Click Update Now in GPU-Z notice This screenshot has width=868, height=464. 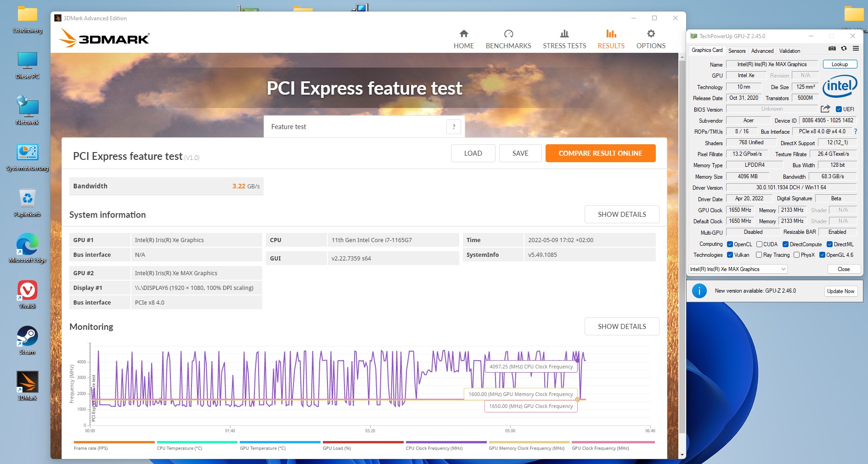coord(840,291)
